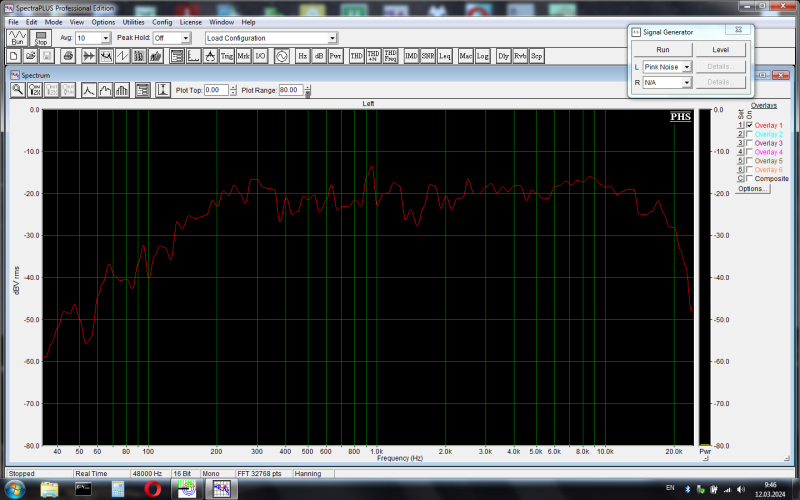Click the Rvb reverberation button
The height and width of the screenshot is (500, 800).
point(520,56)
